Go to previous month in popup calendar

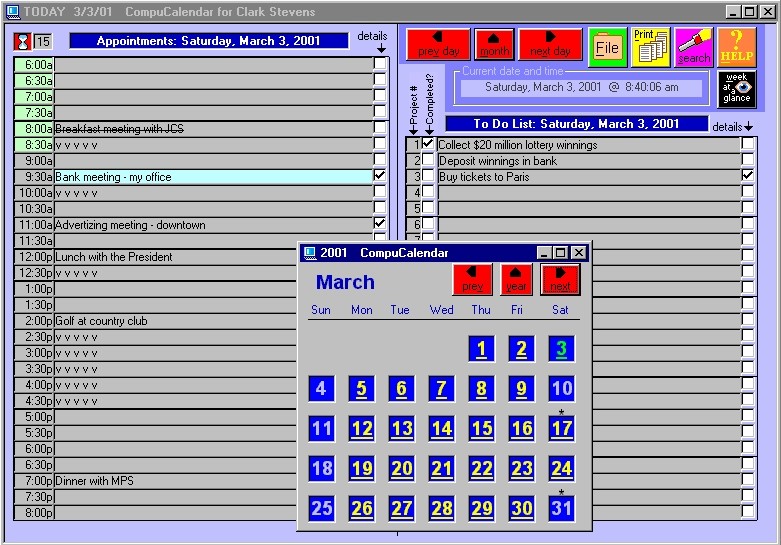pos(472,279)
